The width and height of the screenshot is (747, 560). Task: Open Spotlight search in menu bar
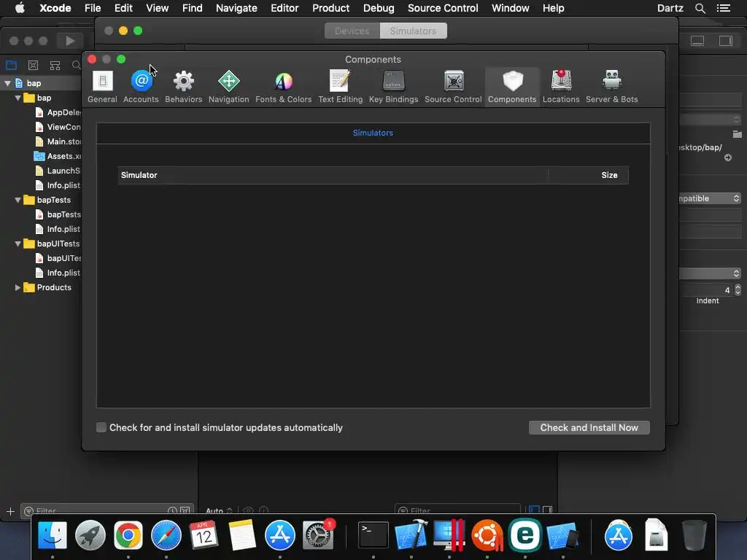[700, 8]
